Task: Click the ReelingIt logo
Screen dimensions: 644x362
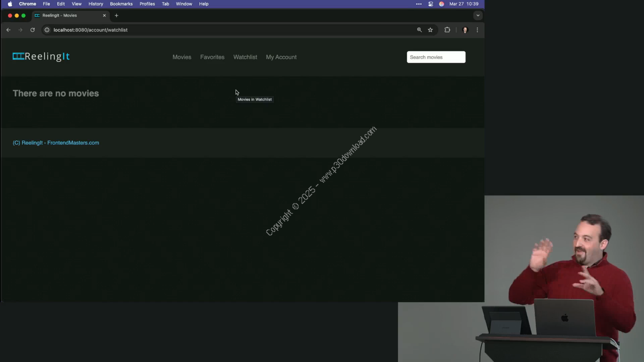Action: 41,56
